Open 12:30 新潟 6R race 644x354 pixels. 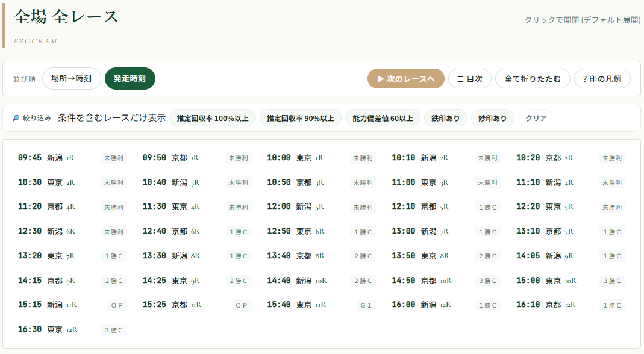[72, 232]
